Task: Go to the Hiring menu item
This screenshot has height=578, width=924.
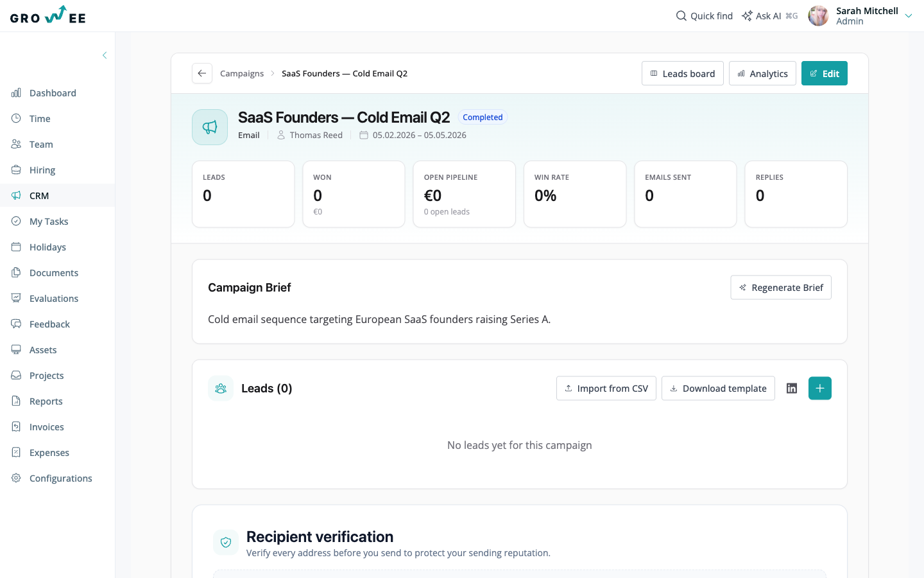Action: tap(57, 170)
